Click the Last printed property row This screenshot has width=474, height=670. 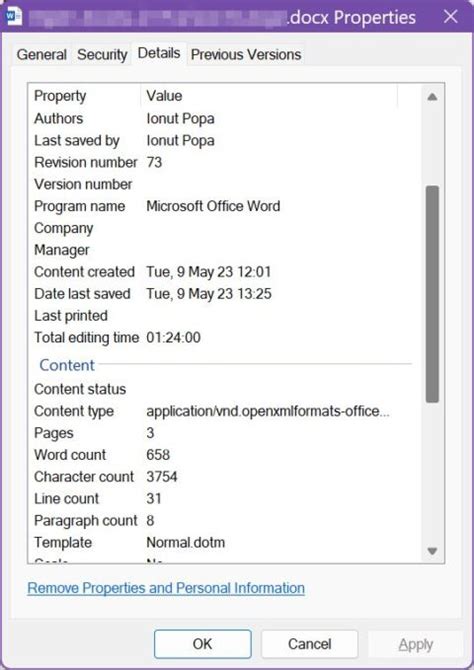click(224, 316)
